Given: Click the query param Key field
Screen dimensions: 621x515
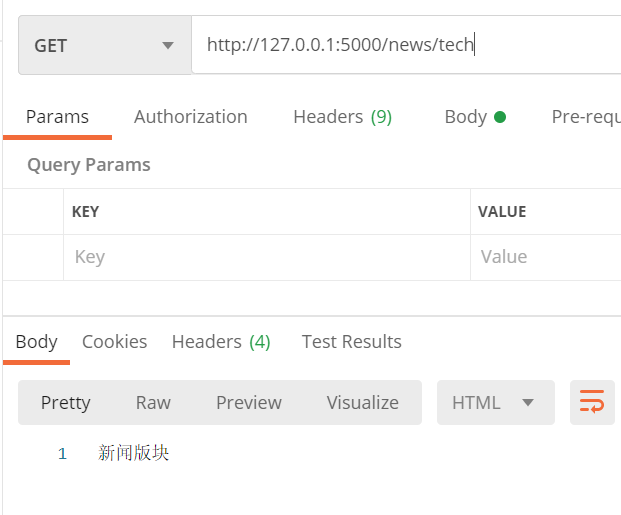Looking at the screenshot, I should pos(267,257).
